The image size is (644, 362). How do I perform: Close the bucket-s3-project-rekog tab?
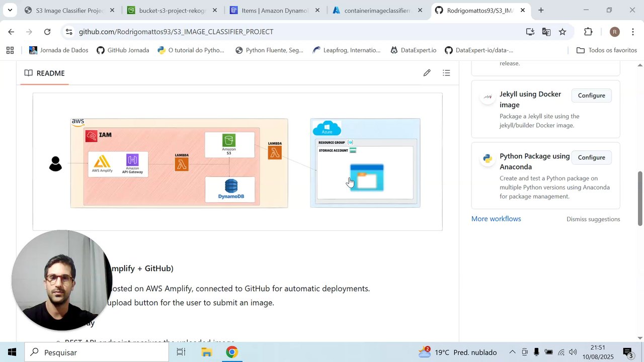pyautogui.click(x=215, y=10)
